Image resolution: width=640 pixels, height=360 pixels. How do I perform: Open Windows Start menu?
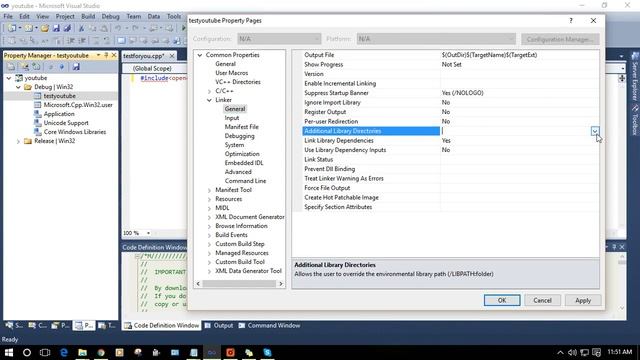click(9, 352)
